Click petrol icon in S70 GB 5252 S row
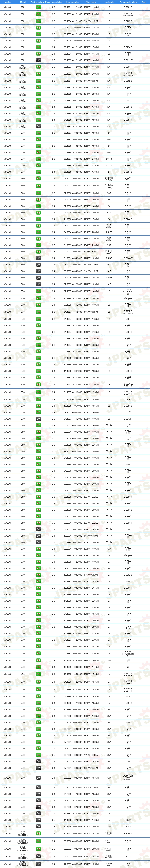Viewport: 150px width, 868px height. [39, 298]
